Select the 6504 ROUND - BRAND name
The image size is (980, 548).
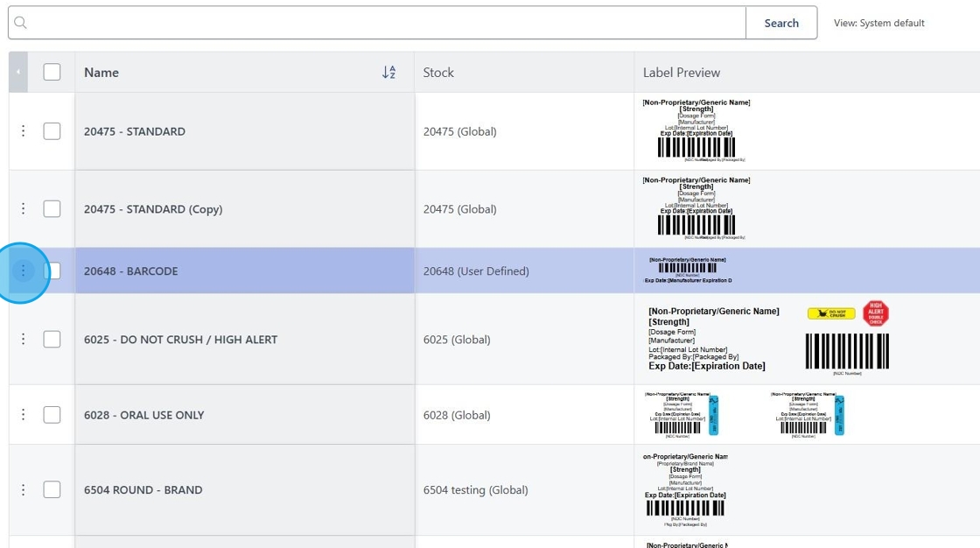coord(143,490)
